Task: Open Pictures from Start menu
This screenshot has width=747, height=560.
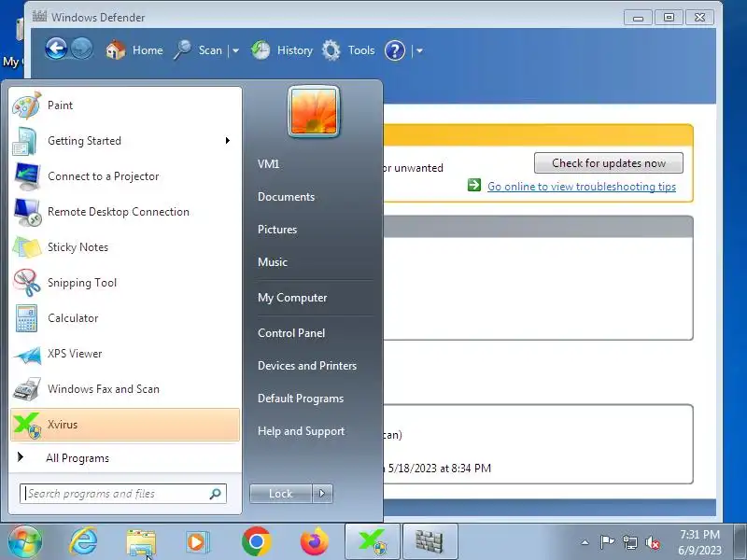Action: tap(277, 230)
